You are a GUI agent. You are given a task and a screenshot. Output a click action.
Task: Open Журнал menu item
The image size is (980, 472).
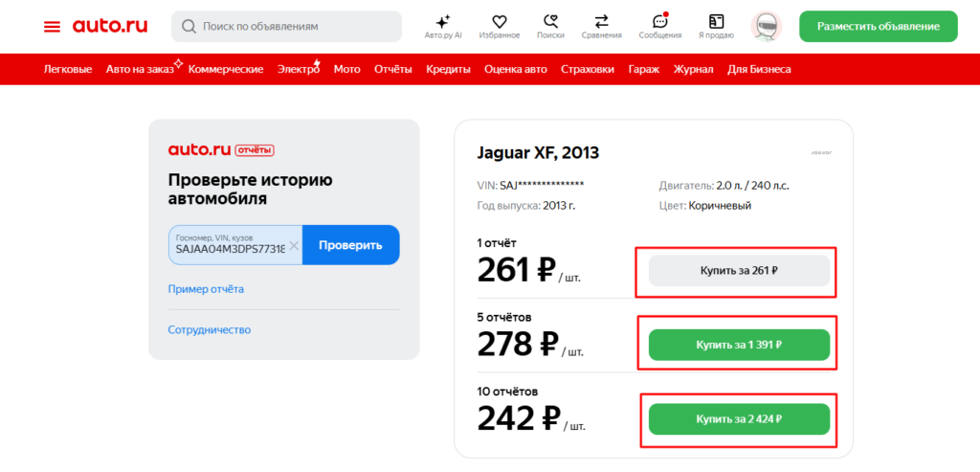pyautogui.click(x=693, y=69)
